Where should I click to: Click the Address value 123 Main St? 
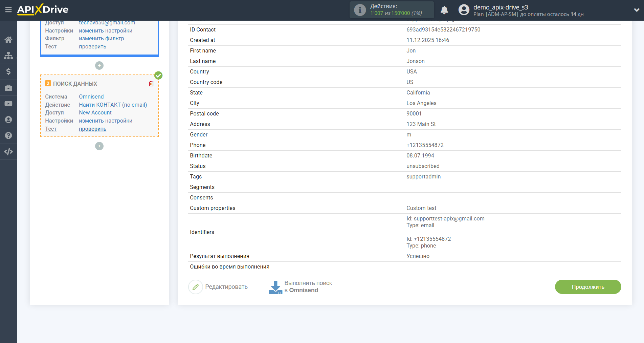421,124
